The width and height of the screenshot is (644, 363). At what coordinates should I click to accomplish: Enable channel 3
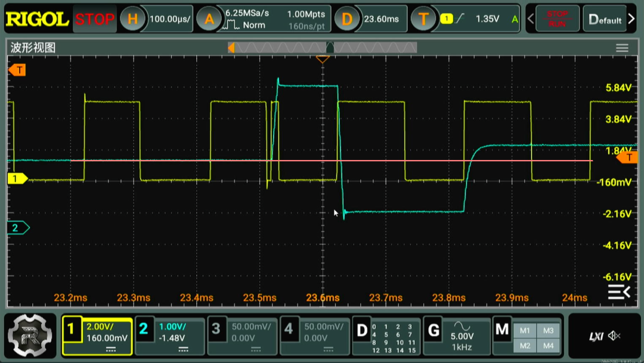point(216,329)
